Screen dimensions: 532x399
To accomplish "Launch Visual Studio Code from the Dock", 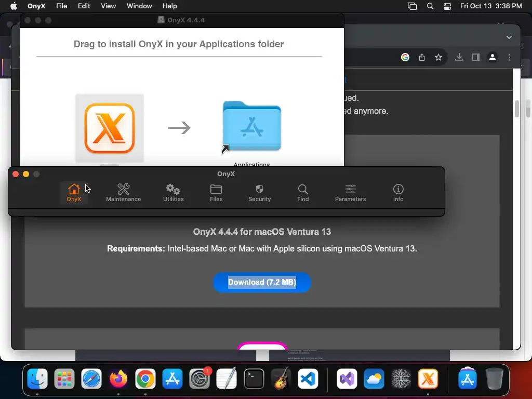I will (308, 379).
